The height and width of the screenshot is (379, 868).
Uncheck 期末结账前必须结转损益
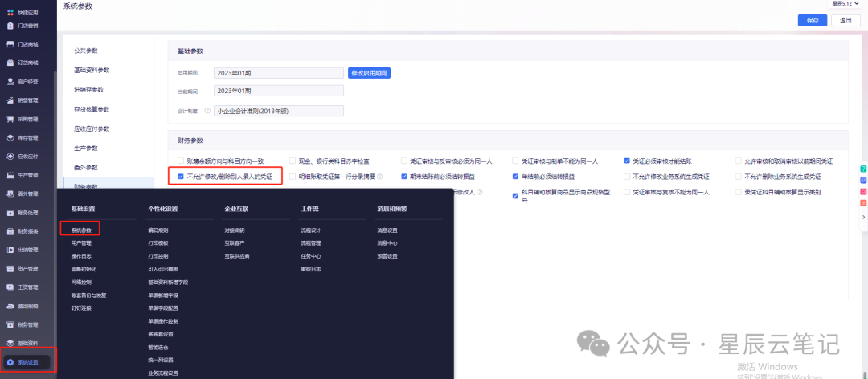(404, 177)
